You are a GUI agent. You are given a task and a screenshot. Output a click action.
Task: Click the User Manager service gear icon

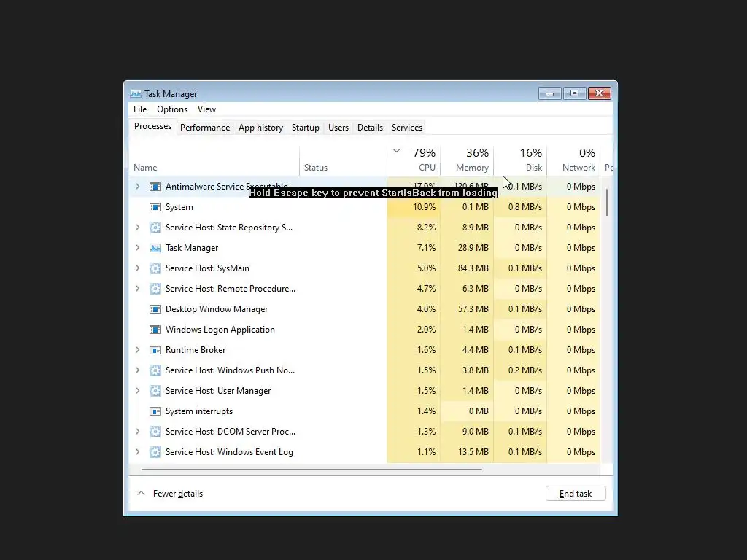click(155, 391)
